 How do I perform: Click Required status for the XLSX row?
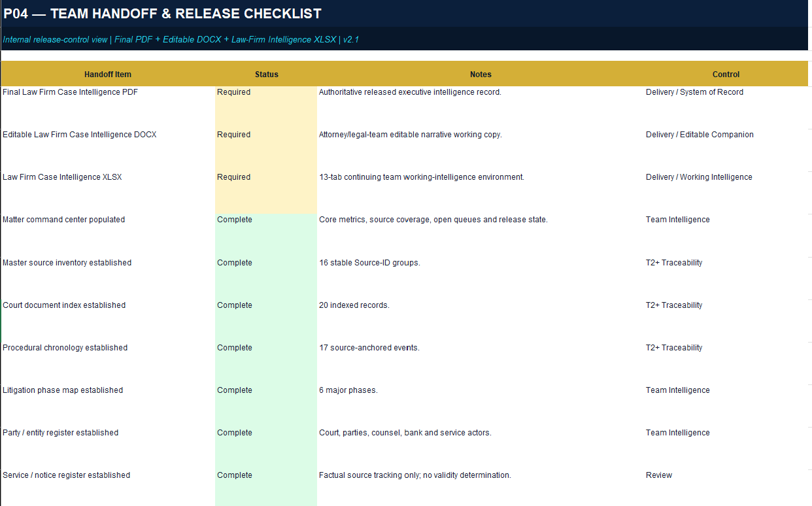coord(266,193)
